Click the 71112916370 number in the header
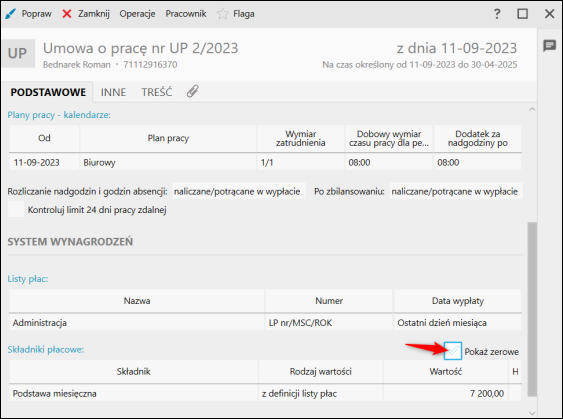Screen dimensions: 563x419 tap(150, 65)
